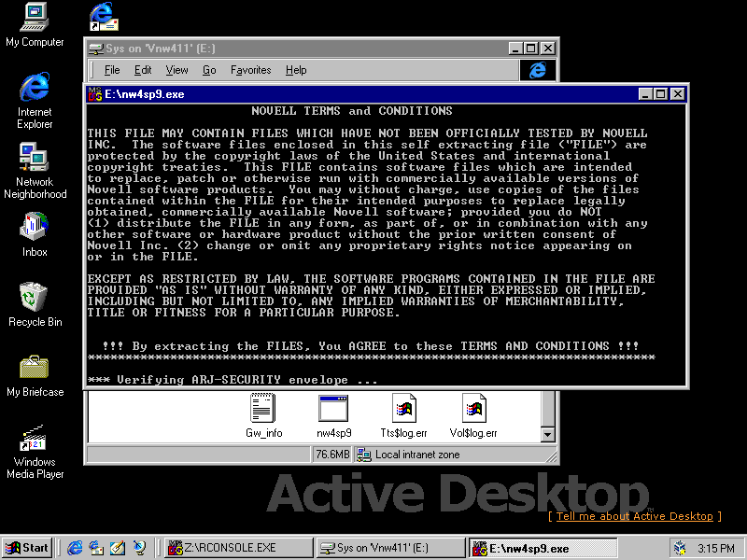Screen dimensions: 747x560
Task: Open the system menu icon of the Sys on 'Vnw411' window
Action: pos(96,49)
